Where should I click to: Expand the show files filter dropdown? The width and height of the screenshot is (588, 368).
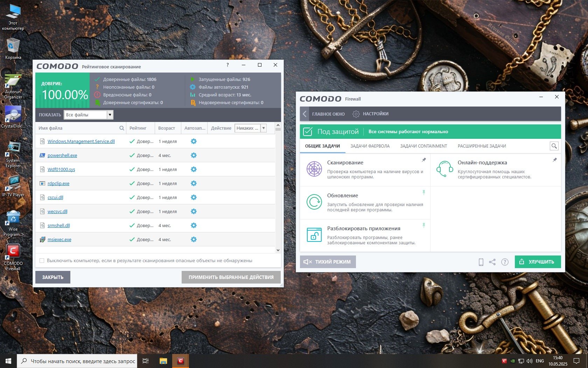[110, 115]
